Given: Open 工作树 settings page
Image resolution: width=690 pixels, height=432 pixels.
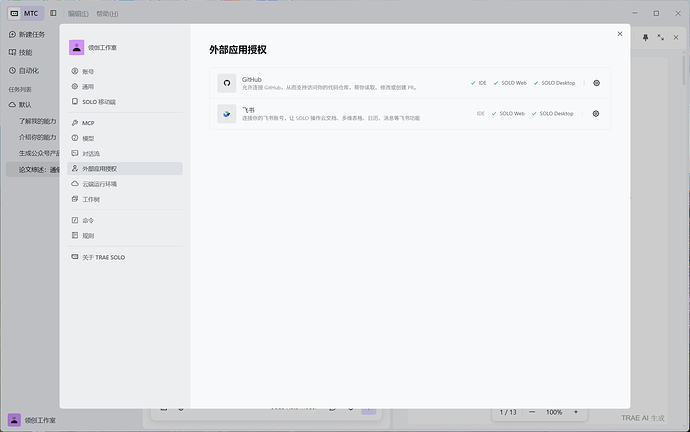Looking at the screenshot, I should coord(125,199).
